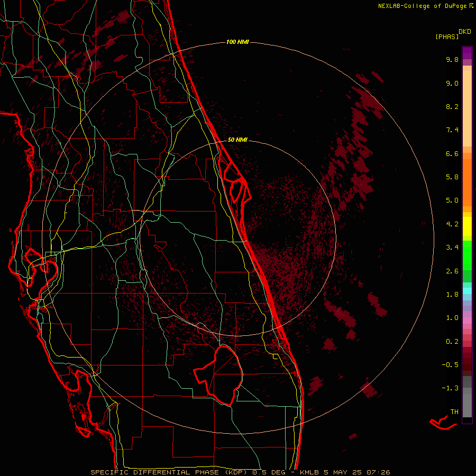476x476 pixels.
Task: Select the 1.8 scale value
Action: (452, 295)
